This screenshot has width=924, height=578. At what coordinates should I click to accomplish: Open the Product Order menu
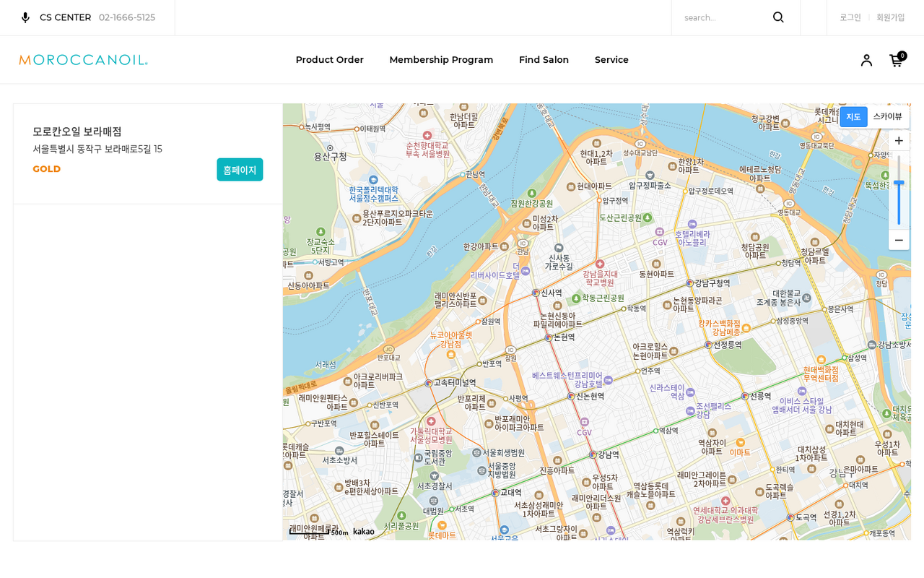point(329,60)
